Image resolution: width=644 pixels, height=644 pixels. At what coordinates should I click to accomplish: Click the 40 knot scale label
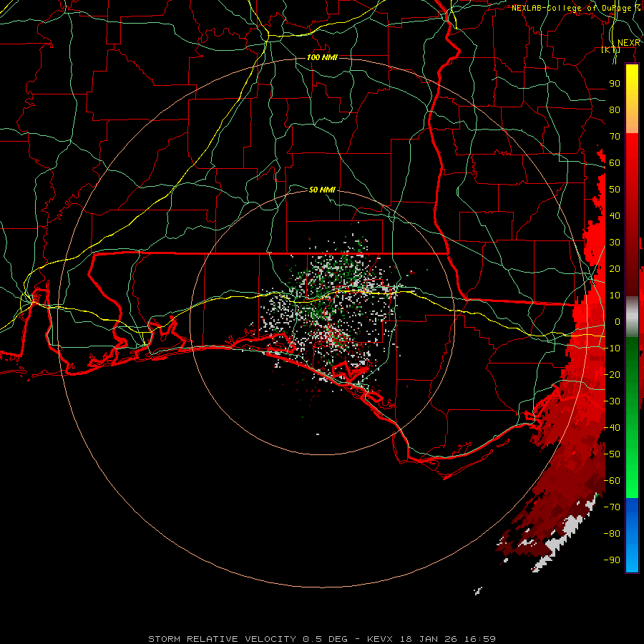(615, 215)
